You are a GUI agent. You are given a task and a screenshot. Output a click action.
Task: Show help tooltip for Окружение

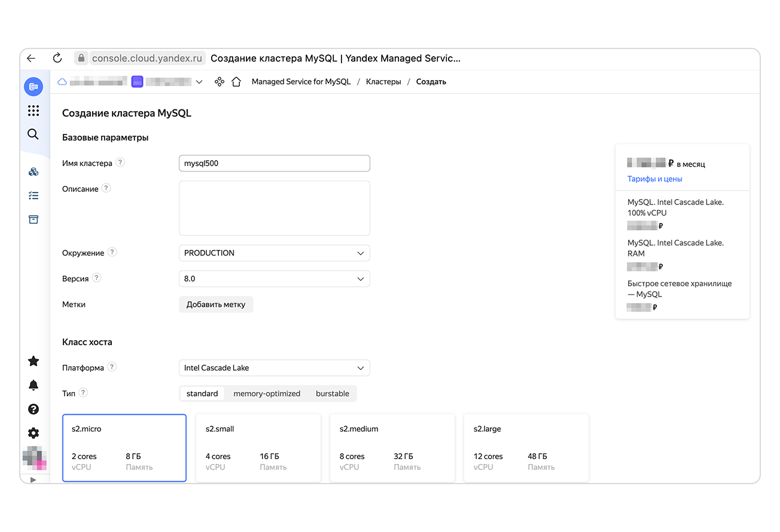[x=112, y=252]
